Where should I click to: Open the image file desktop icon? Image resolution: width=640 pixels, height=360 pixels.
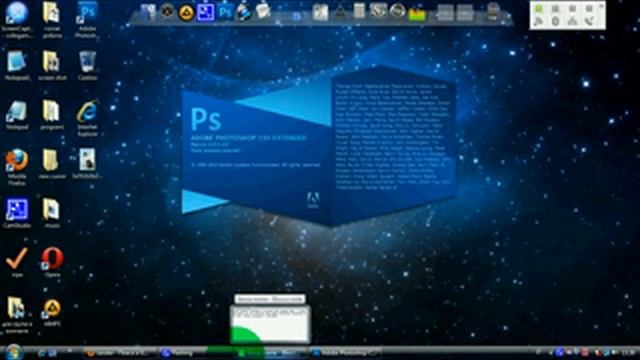point(87,163)
